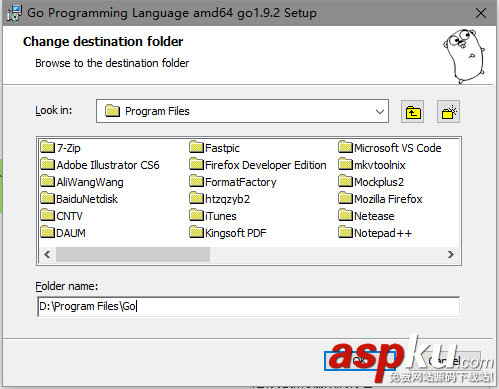The width and height of the screenshot is (499, 389).
Task: Click the horizontal scrollbar thumb
Action: pyautogui.click(x=133, y=255)
